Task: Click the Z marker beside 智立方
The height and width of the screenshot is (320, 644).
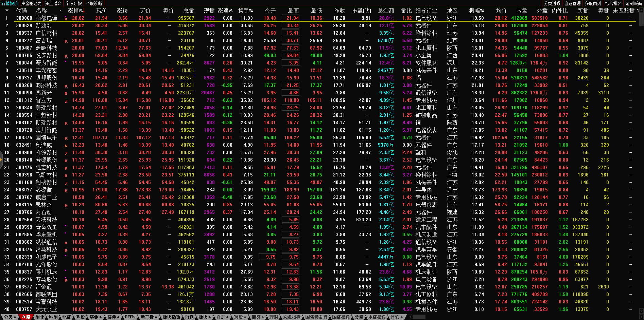Action: (66, 101)
